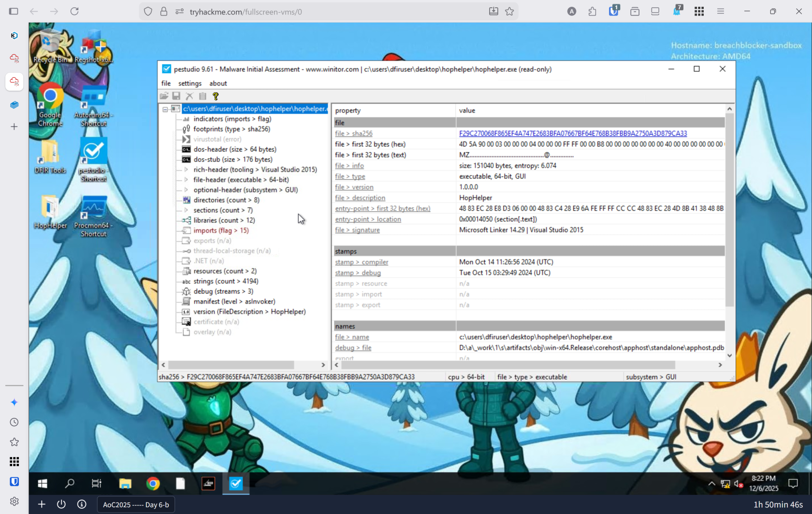Select imports (flag > 15) tree item

coord(221,230)
